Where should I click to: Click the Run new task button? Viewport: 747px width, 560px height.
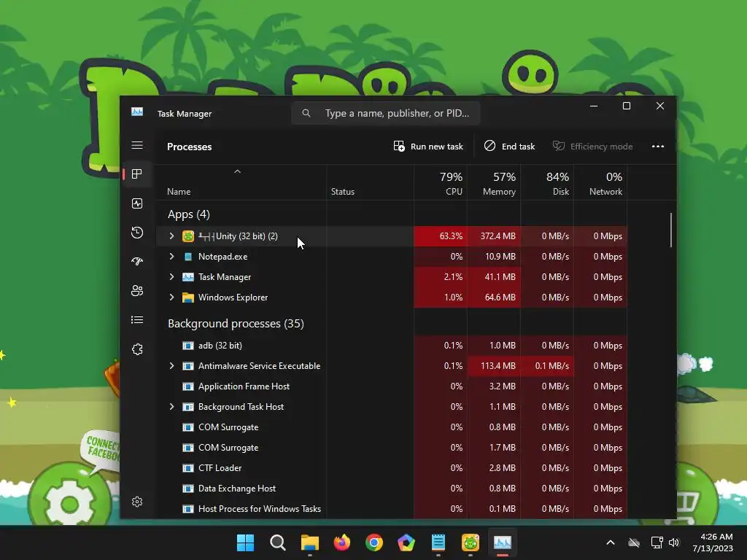coord(427,147)
